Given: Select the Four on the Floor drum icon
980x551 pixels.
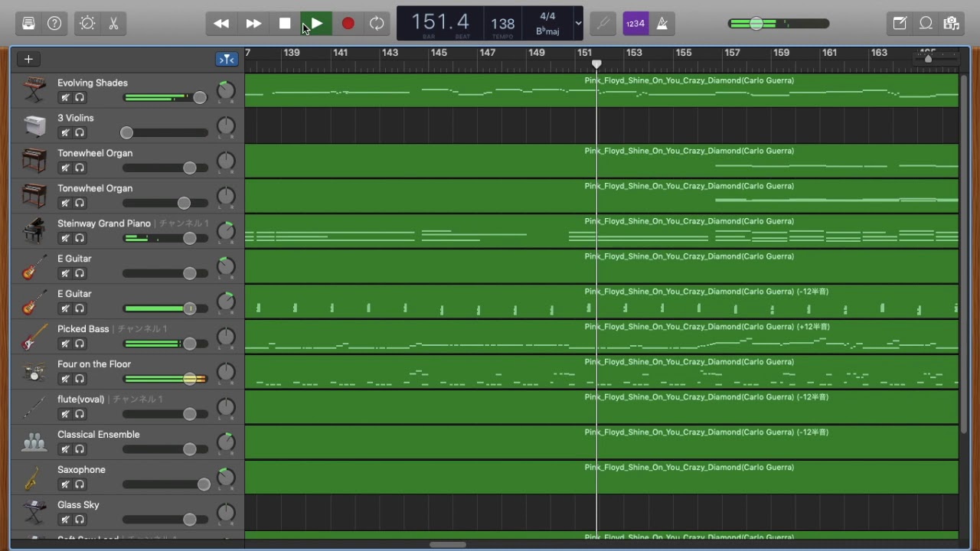Looking at the screenshot, I should point(34,372).
